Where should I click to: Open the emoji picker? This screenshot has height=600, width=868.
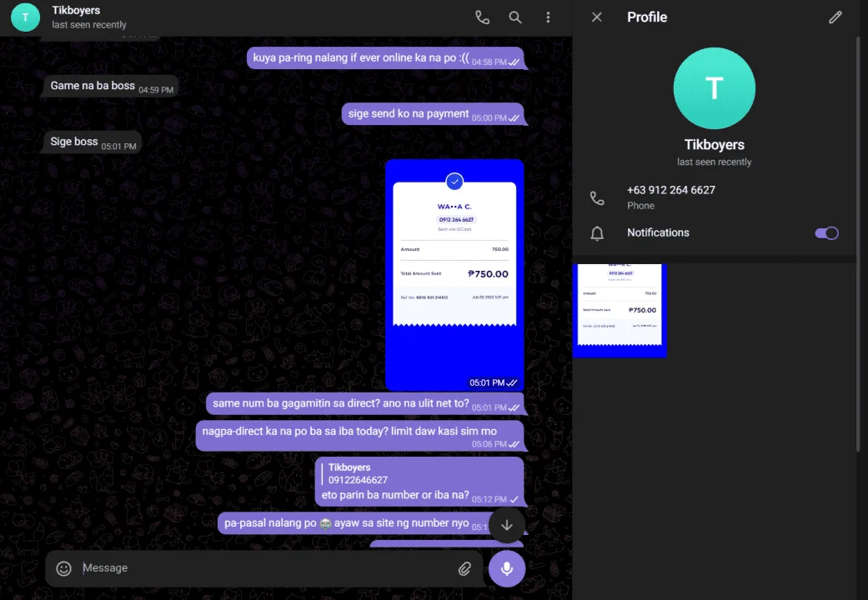point(63,568)
